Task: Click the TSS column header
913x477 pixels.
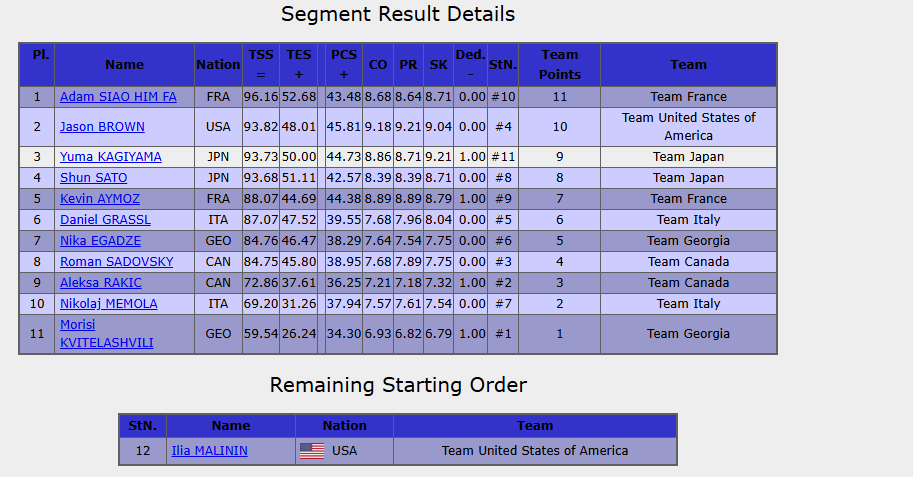Action: coord(261,64)
